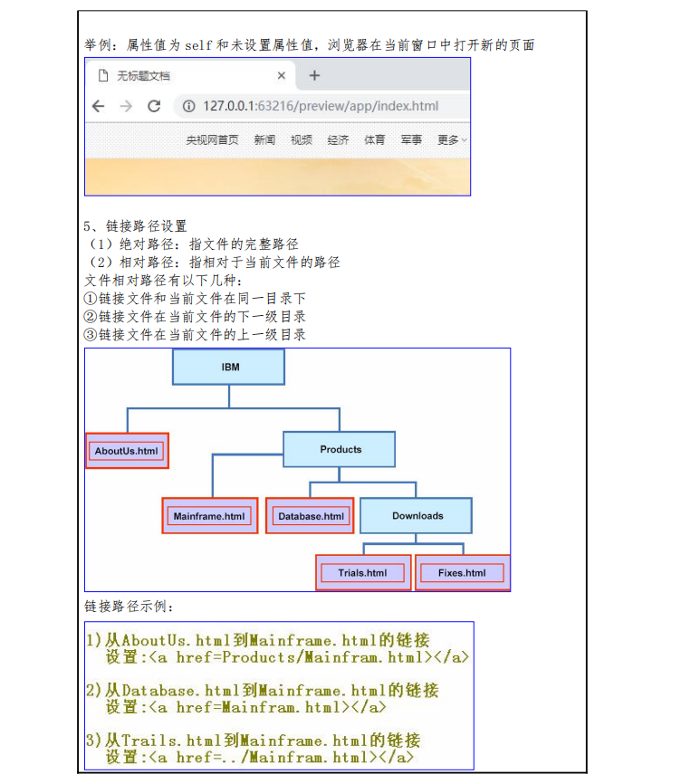Open the 央视网首页 link
Viewport: 681px width, 784px height.
[213, 140]
